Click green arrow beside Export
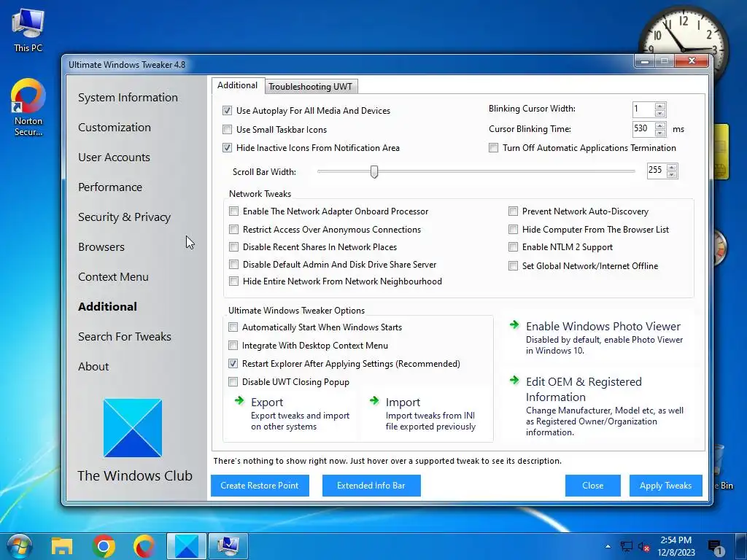Viewport: 747px width, 560px height. (x=239, y=401)
